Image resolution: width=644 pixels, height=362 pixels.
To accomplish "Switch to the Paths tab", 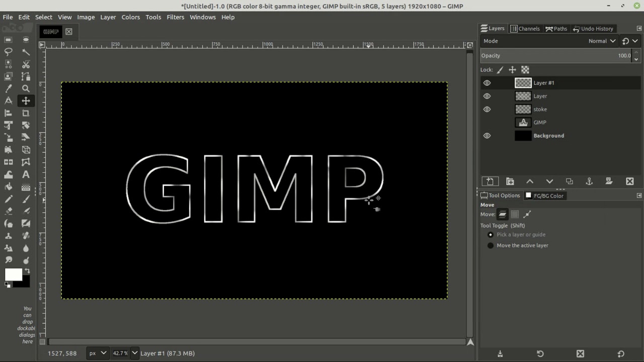I will coord(556,29).
